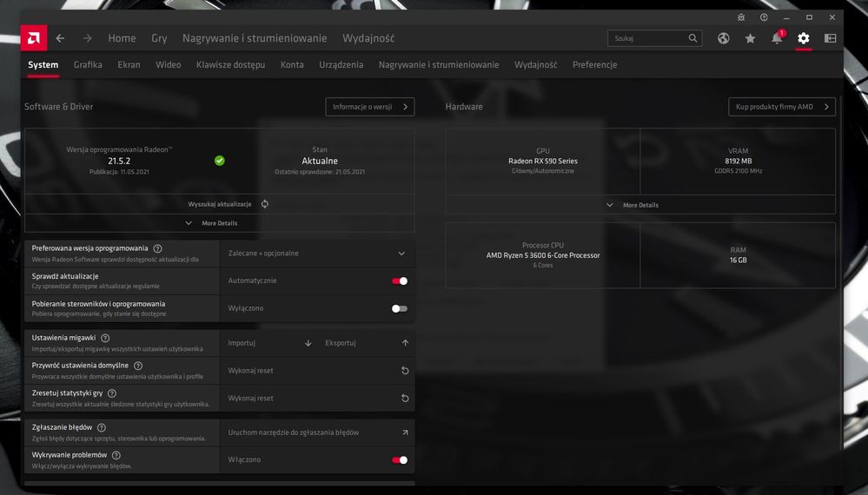Click Kup produkty firmy AMD button
Image resolution: width=868 pixels, height=495 pixels.
point(782,107)
